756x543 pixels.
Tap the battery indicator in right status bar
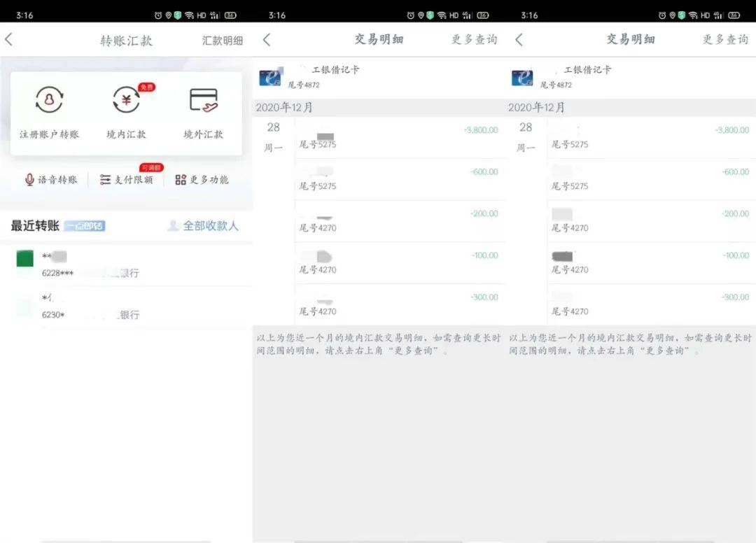pyautogui.click(x=734, y=15)
